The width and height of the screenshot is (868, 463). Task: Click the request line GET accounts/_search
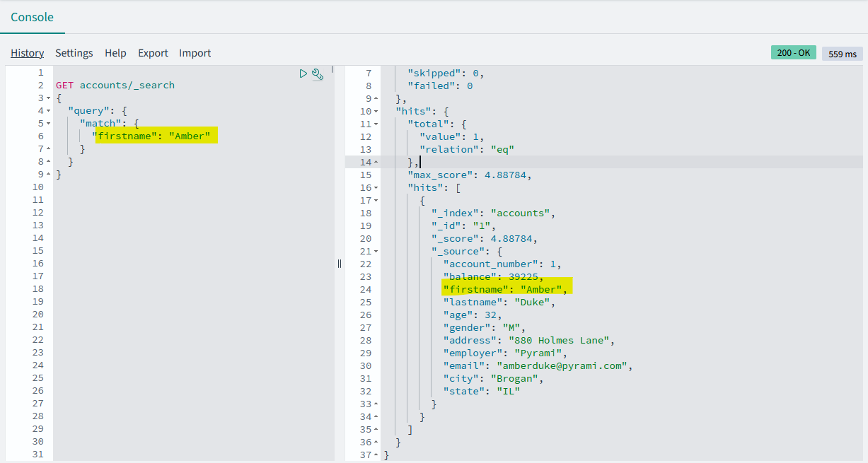115,86
